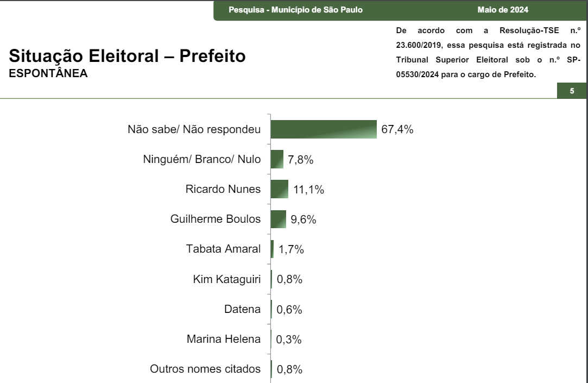Click the Tabata Amaral label
Screen dimensions: 588x383
224,249
